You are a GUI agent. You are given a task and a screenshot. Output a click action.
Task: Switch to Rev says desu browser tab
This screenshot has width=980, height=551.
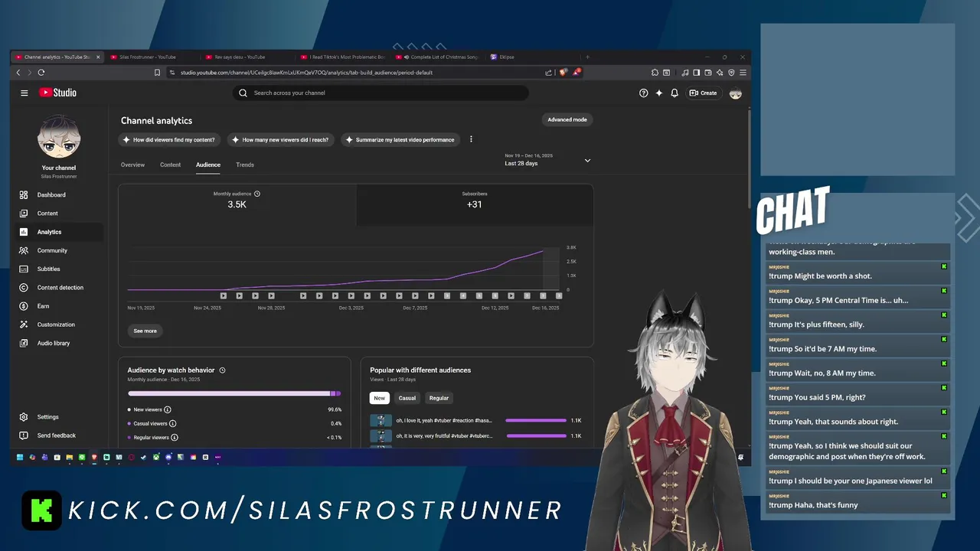tap(247, 57)
